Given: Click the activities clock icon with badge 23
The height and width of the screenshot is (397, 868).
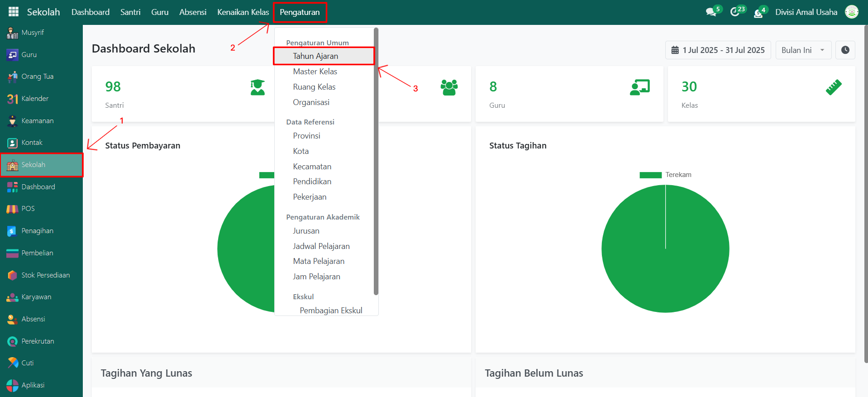Looking at the screenshot, I should pyautogui.click(x=735, y=12).
